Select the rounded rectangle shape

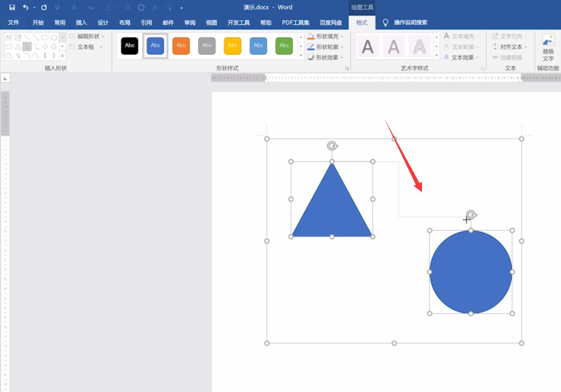(9, 47)
